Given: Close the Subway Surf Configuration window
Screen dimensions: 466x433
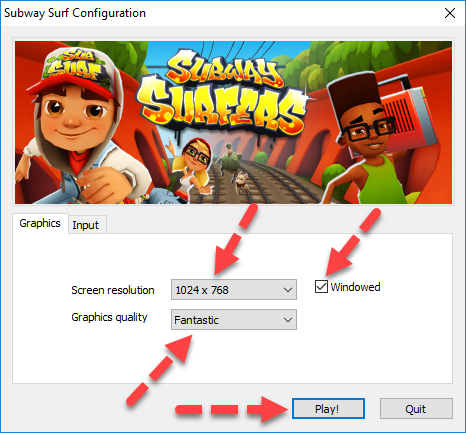Looking at the screenshot, I should click(450, 13).
